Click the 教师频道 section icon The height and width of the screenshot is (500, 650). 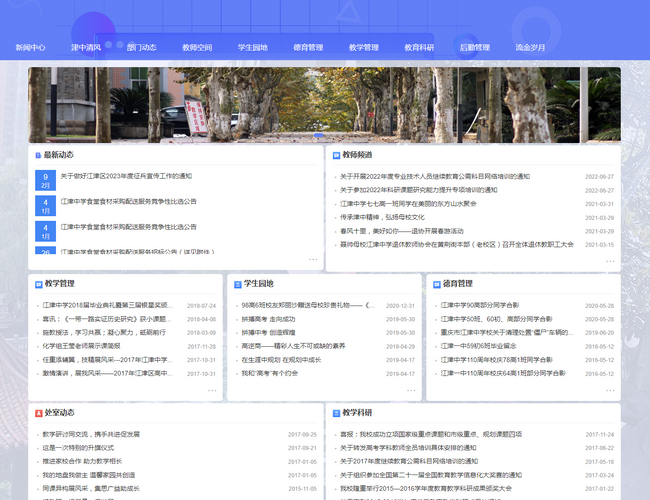point(336,155)
